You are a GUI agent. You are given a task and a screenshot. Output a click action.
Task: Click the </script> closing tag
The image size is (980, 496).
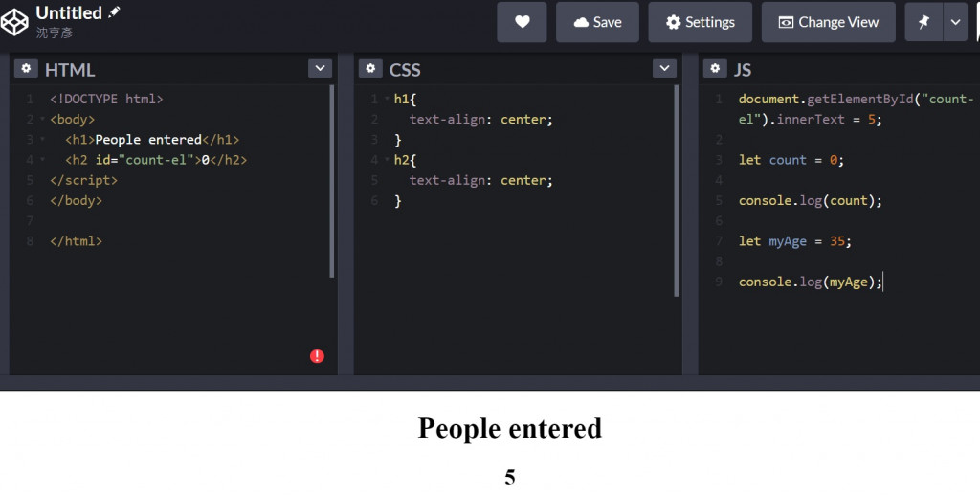[x=84, y=180]
